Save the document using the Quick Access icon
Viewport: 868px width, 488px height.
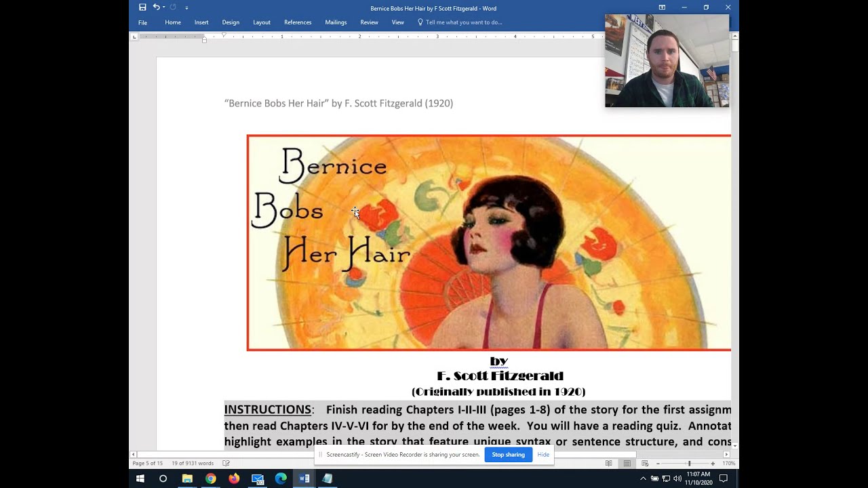point(142,7)
